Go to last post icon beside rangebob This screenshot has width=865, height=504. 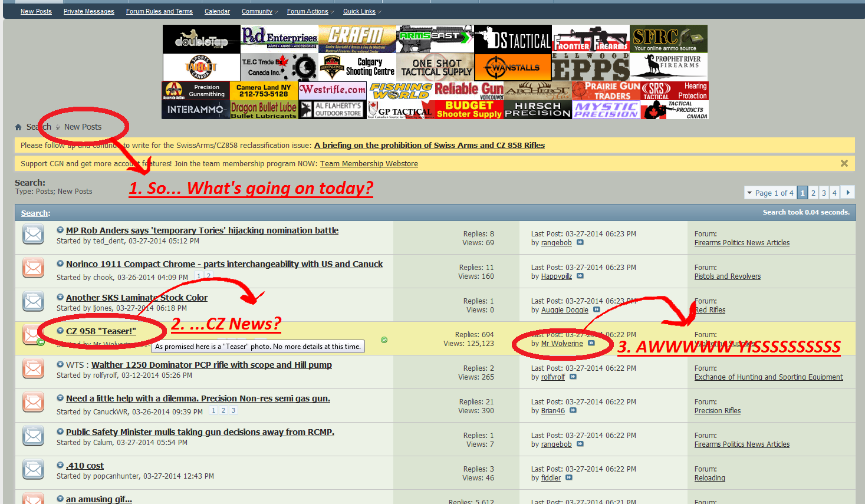click(x=580, y=242)
